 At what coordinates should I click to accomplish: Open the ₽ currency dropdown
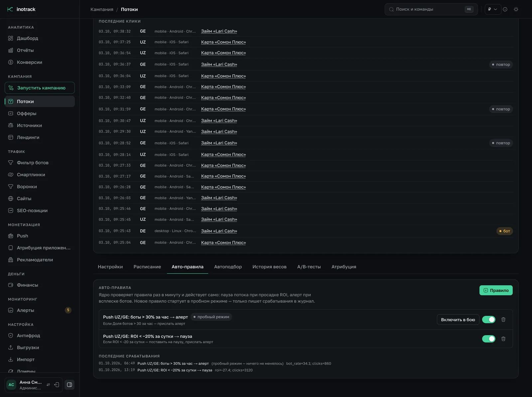(x=493, y=9)
